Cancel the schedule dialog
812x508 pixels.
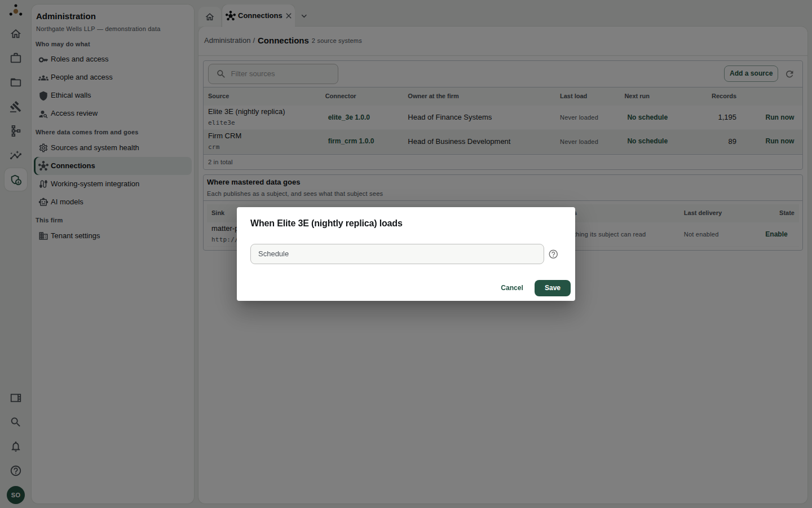coord(512,288)
